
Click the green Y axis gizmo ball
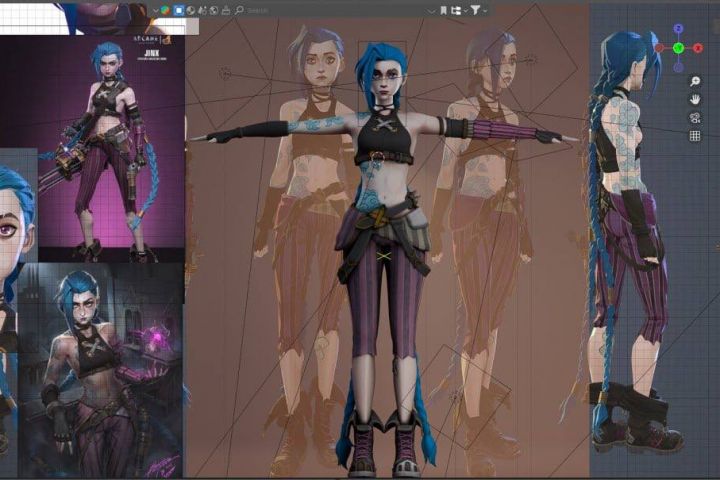tap(679, 48)
